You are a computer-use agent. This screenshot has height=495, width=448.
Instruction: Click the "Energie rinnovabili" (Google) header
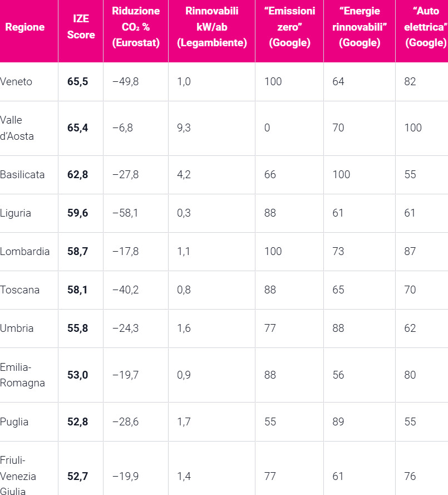360,27
